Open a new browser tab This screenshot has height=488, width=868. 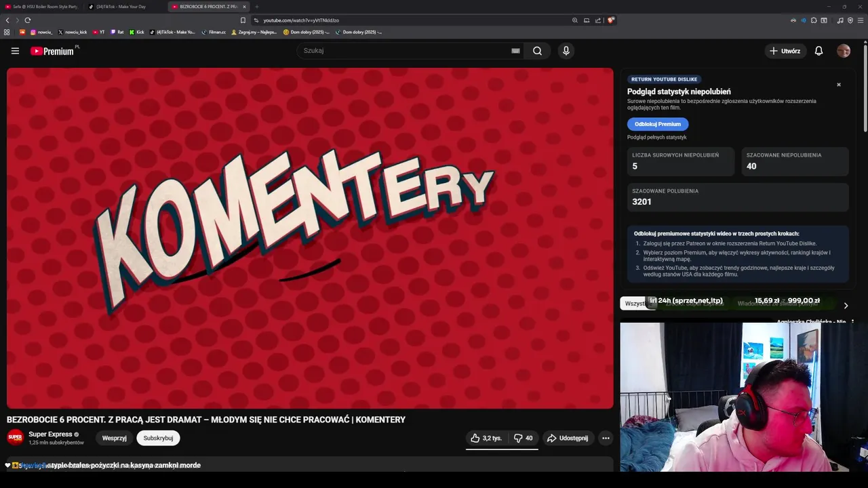pyautogui.click(x=256, y=7)
